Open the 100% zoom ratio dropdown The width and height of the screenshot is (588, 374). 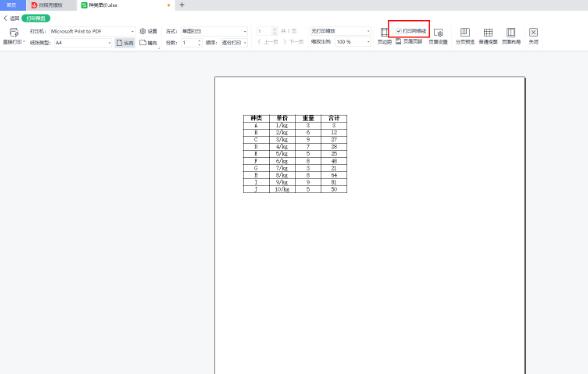(352, 42)
